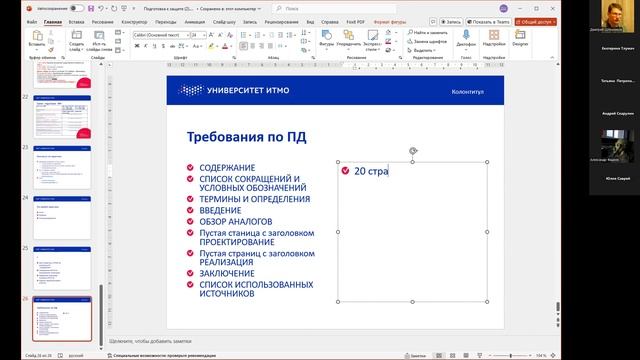Open the font name combo box
This screenshot has width=640, height=360.
tap(161, 35)
